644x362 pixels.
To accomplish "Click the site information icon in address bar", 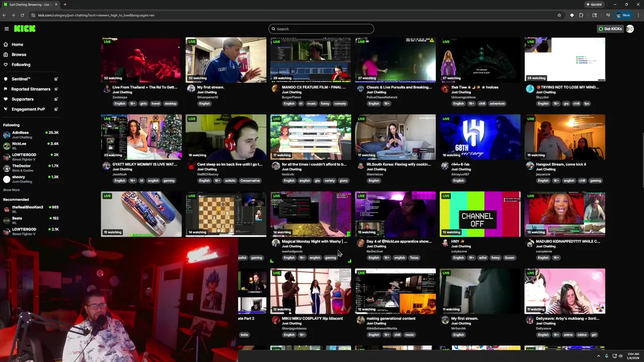I will (x=34, y=15).
